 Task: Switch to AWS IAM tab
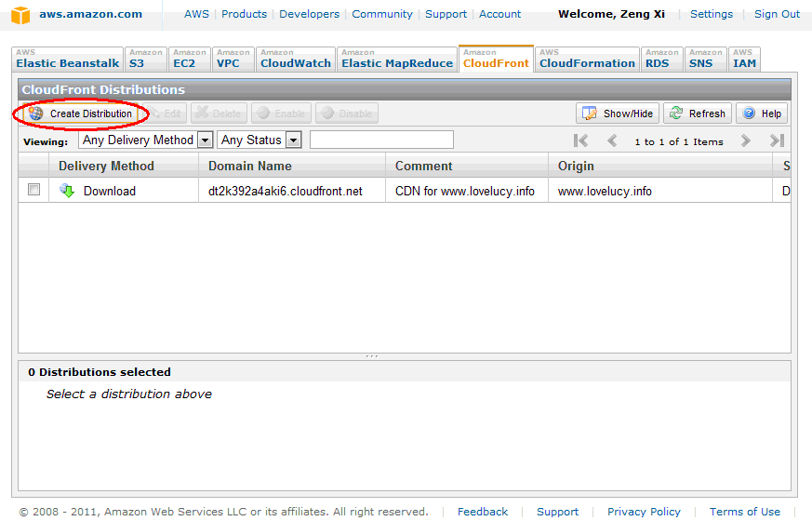pyautogui.click(x=744, y=59)
